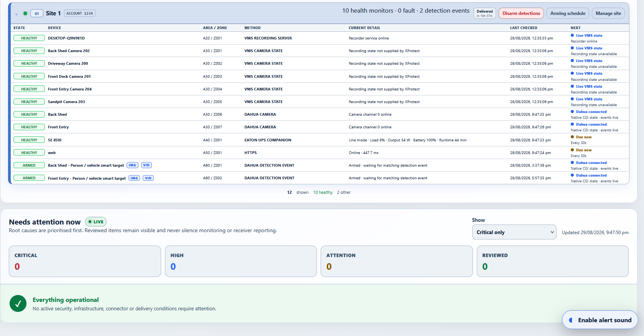Click EATON UPS COMPANION method cell
This screenshot has width=644, height=336.
(268, 140)
